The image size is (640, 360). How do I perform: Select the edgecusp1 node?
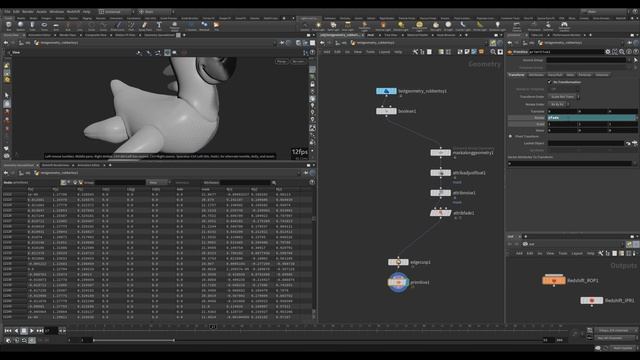(x=398, y=262)
